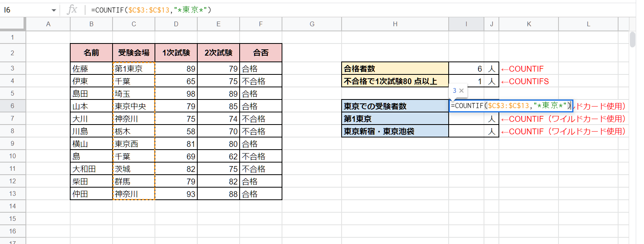Viewport: 644px width, 244px height.
Task: Select the column I header
Action: click(x=466, y=24)
